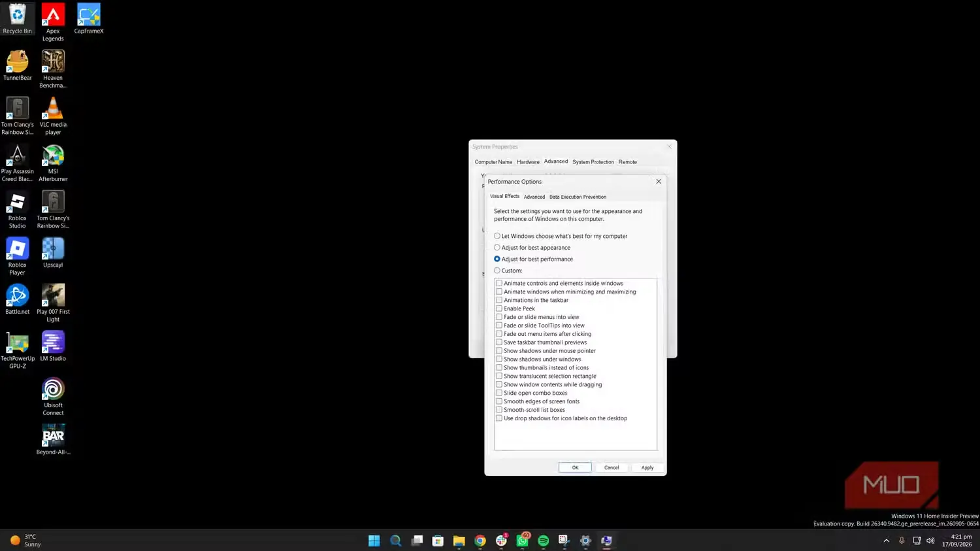
Task: Show hidden icons in system tray
Action: (886, 541)
